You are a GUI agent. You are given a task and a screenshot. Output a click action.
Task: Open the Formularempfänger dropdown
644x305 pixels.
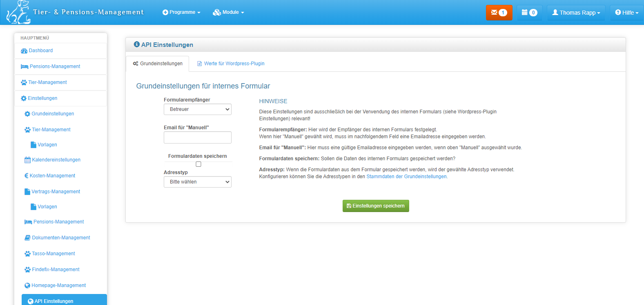(198, 109)
